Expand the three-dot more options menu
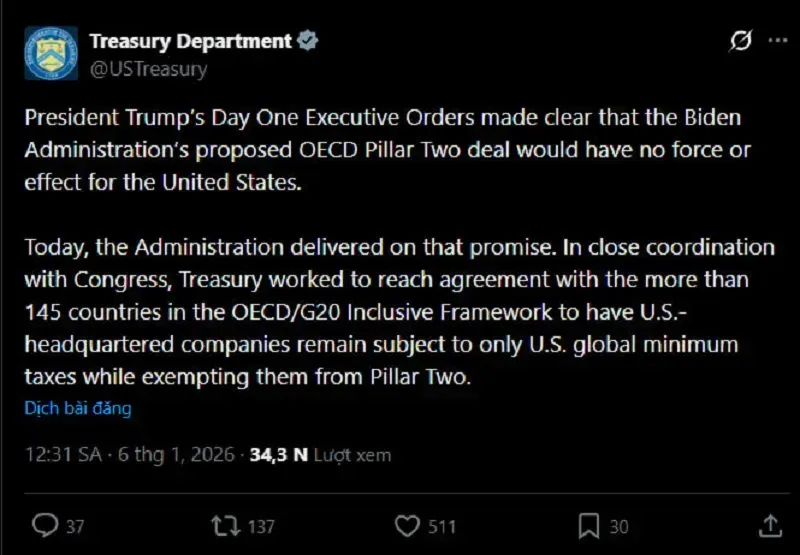 777,41
